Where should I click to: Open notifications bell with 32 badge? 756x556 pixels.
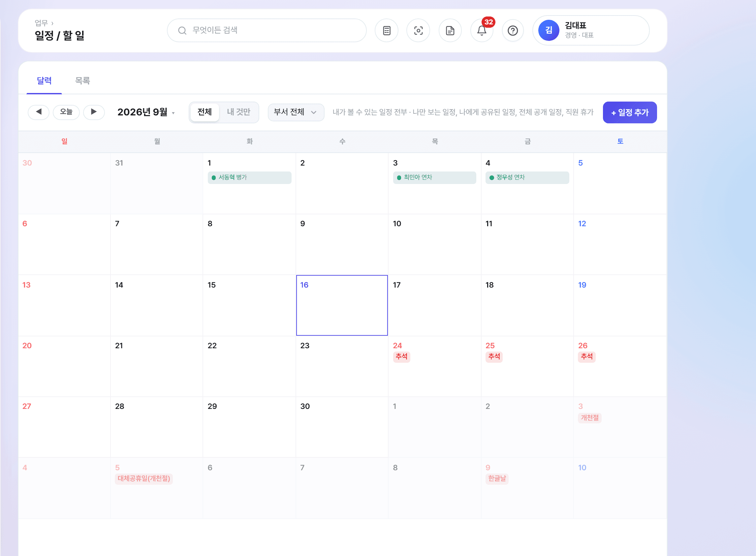482,31
